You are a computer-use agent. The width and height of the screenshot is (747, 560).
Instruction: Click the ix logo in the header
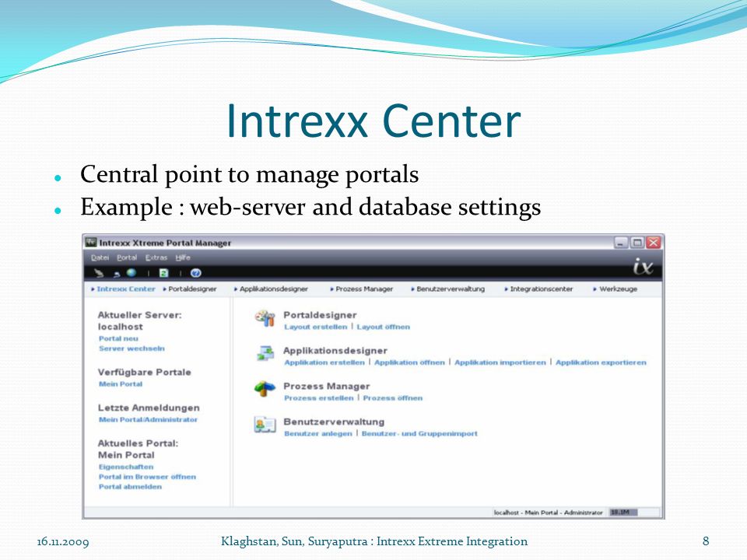(x=643, y=266)
